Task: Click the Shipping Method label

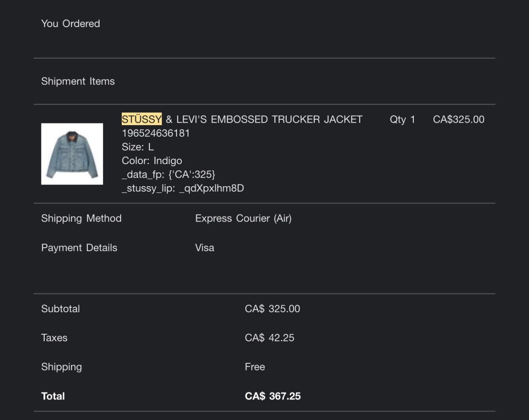Action: (81, 218)
